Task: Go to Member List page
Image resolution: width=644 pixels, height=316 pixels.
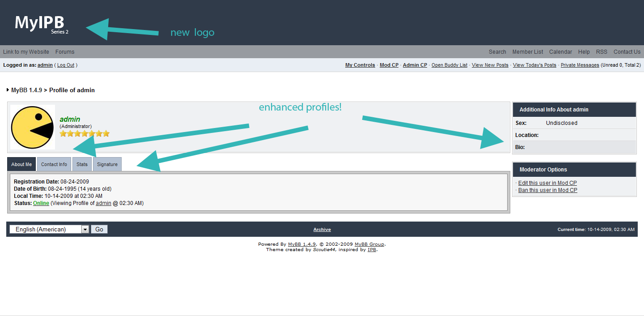Action: (528, 52)
